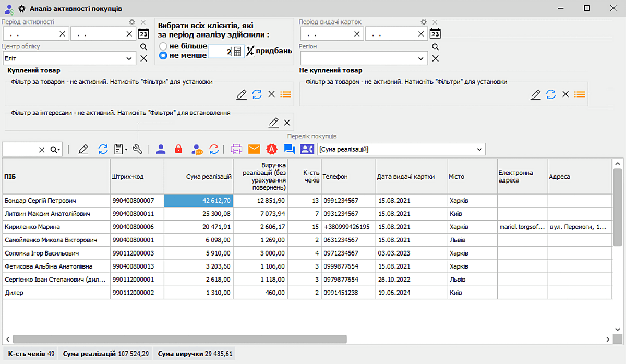Open the calendar icon next to Період активності
This screenshot has height=364, width=626.
coord(143,33)
